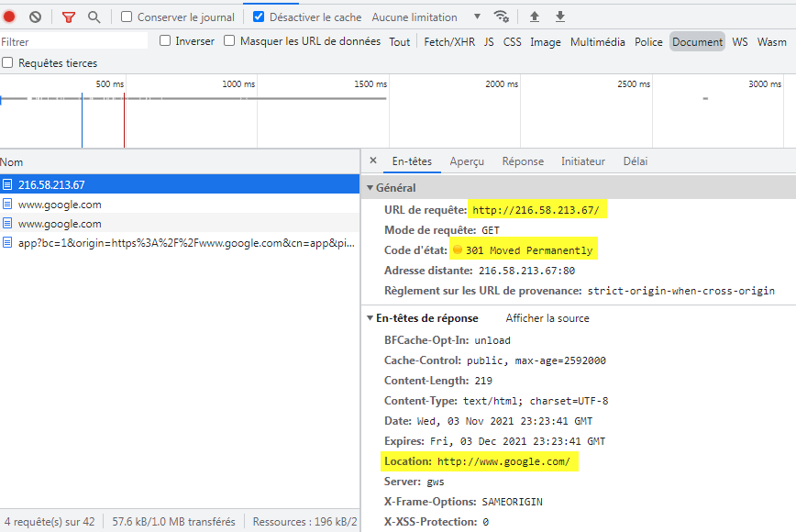Select the app?bc=1&origin request row
The width and height of the screenshot is (796, 532).
coord(180,243)
